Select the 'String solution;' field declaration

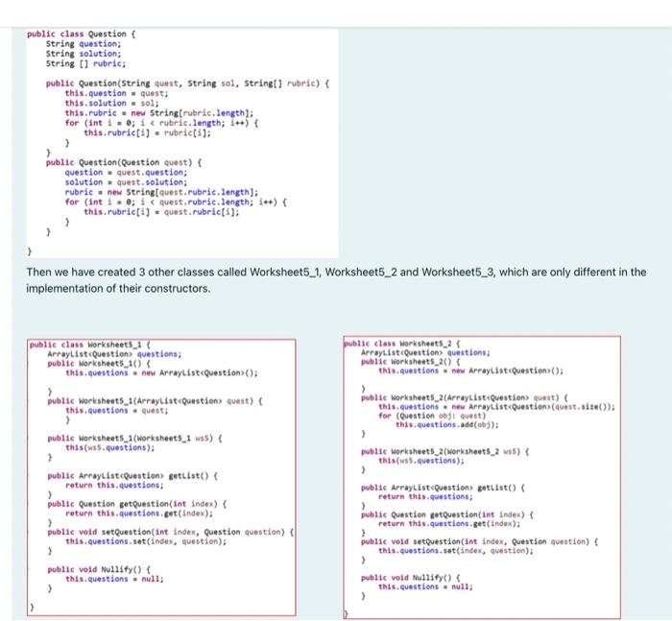click(x=84, y=54)
